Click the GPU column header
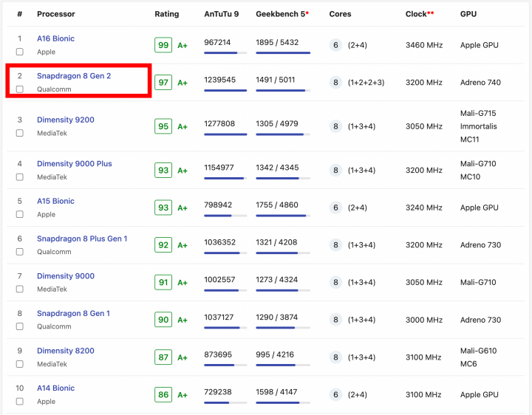 (468, 14)
